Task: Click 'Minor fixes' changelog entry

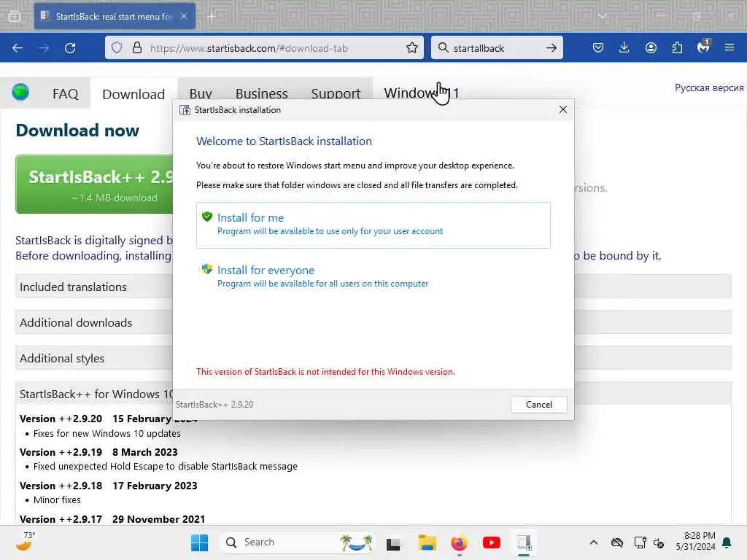Action: tap(57, 500)
